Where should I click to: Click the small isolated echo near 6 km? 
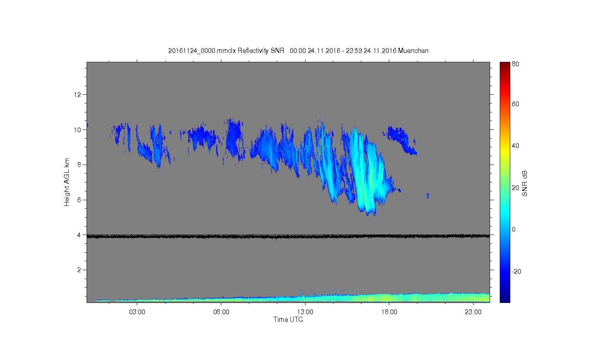point(428,196)
